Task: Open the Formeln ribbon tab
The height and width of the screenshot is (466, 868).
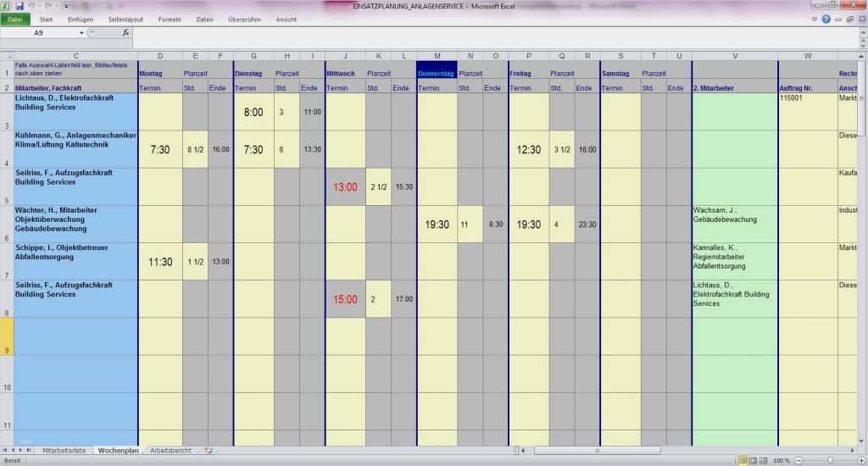Action: (170, 19)
